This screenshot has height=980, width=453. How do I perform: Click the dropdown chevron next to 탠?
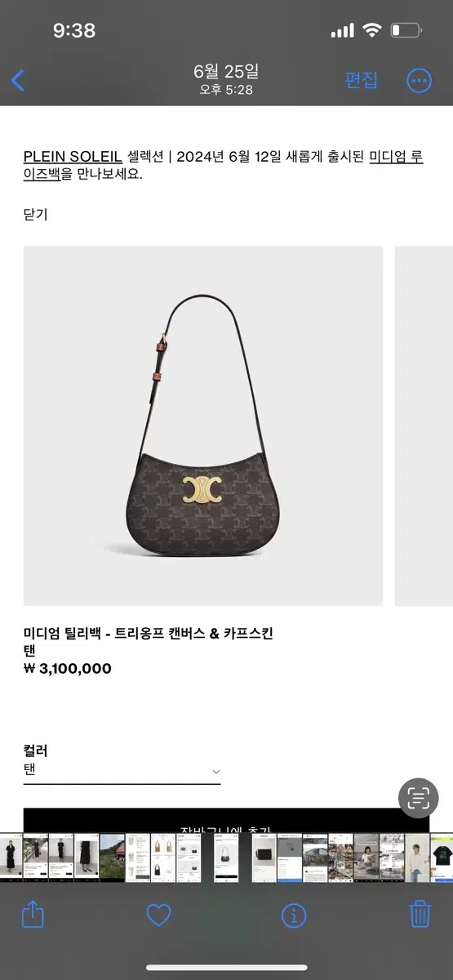click(215, 771)
